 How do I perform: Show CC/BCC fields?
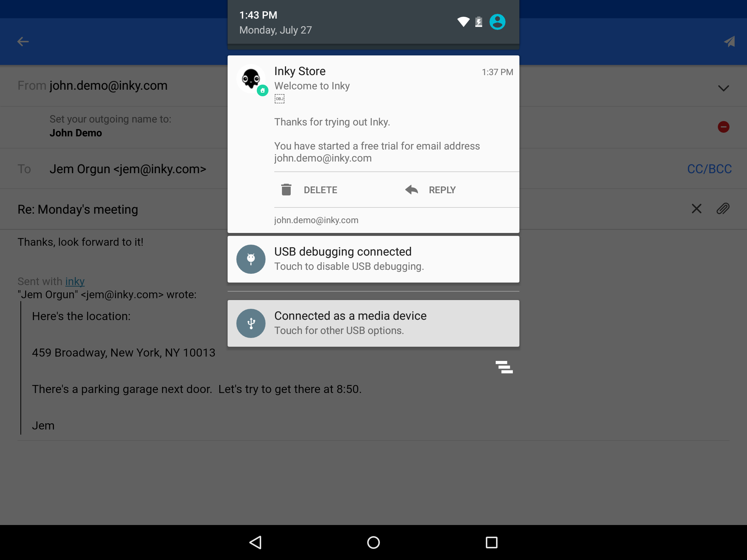click(709, 169)
